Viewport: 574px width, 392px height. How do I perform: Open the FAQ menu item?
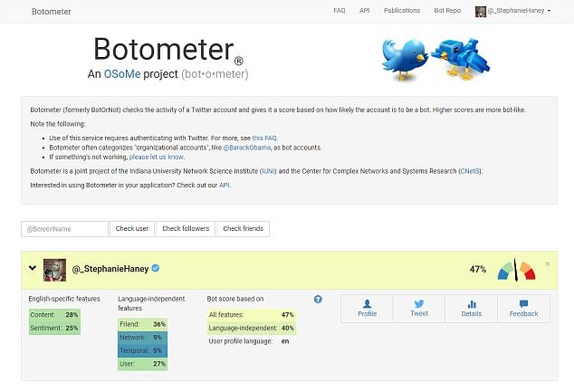pos(339,11)
